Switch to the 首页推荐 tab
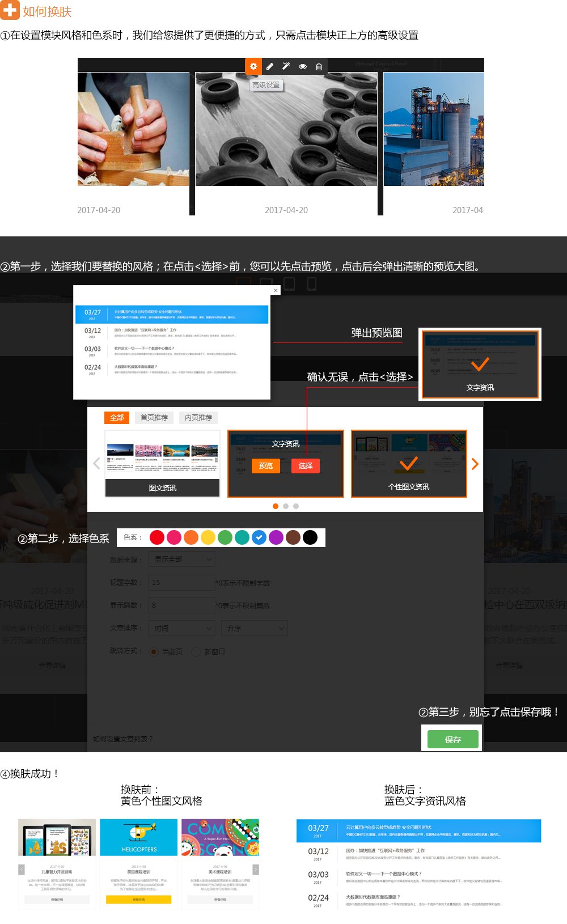 (154, 418)
